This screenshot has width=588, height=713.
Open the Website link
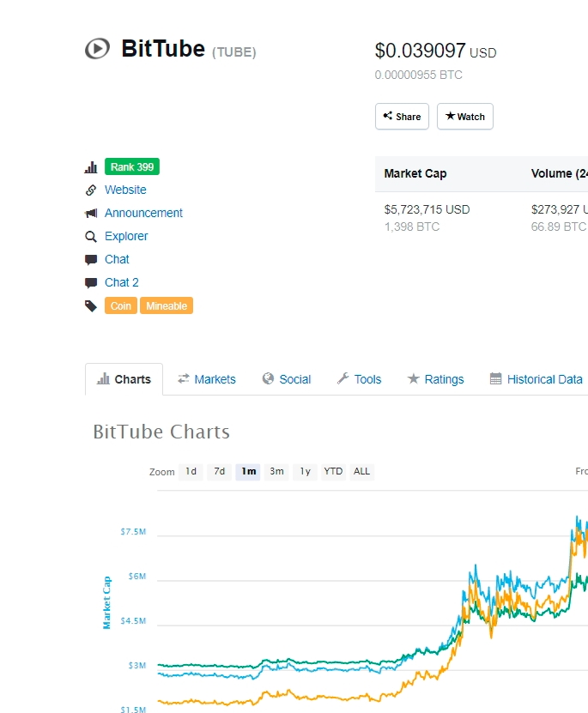click(125, 190)
